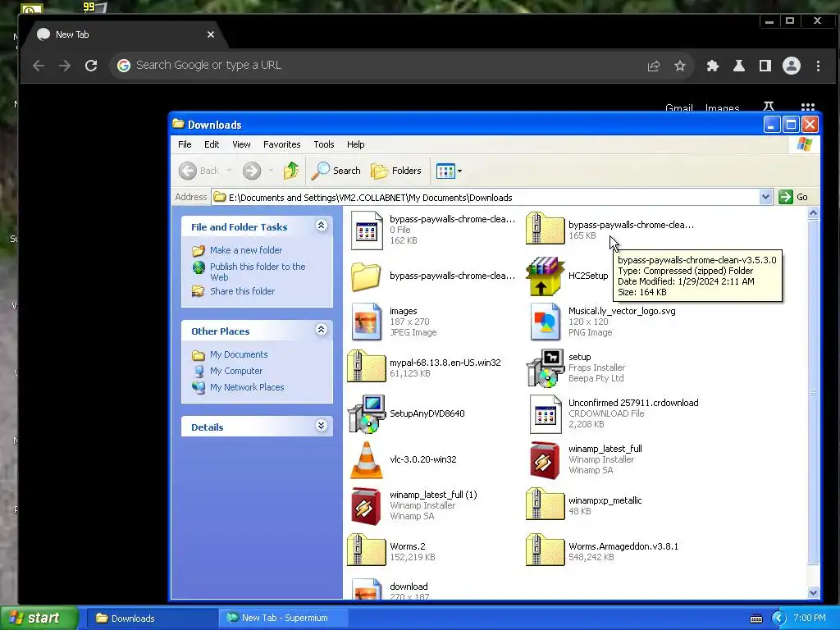Screen dimensions: 840x630
Task: Click the Back button in the Downloads window
Action: (x=199, y=171)
